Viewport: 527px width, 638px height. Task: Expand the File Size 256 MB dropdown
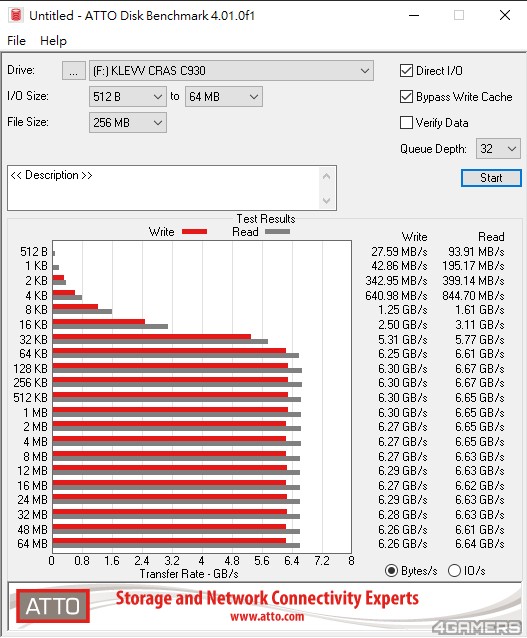pyautogui.click(x=128, y=122)
